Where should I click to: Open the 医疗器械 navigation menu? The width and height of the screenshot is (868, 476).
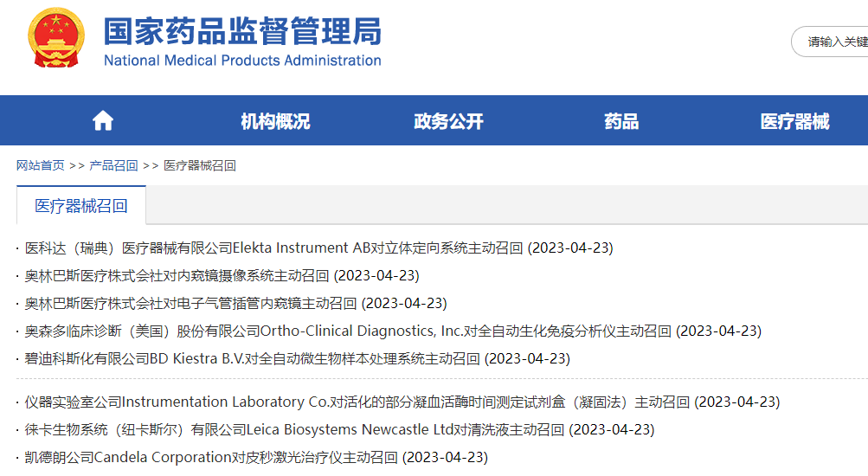pos(794,121)
